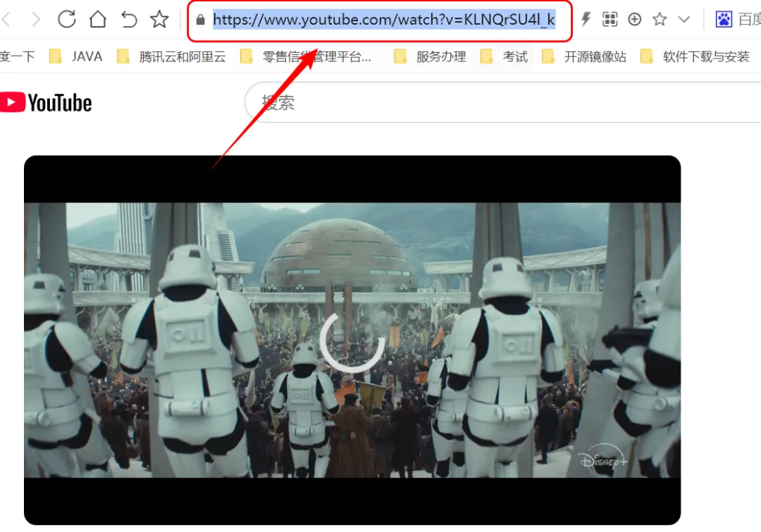Open the 零售信贷管理平台 bookmarks folder

coord(306,57)
